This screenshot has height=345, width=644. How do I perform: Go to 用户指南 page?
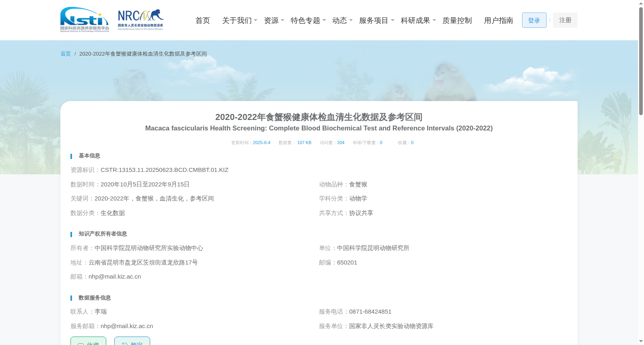(x=498, y=21)
